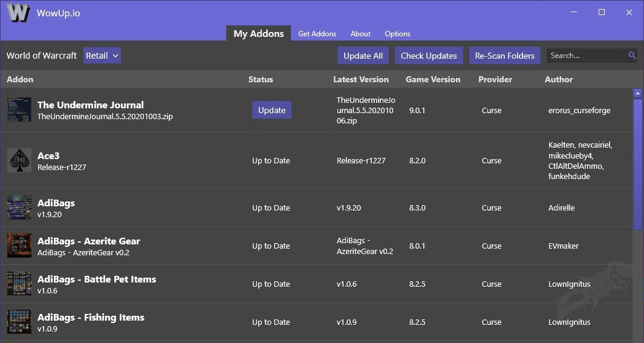
Task: Click the scrollbar up arrow
Action: click(637, 93)
